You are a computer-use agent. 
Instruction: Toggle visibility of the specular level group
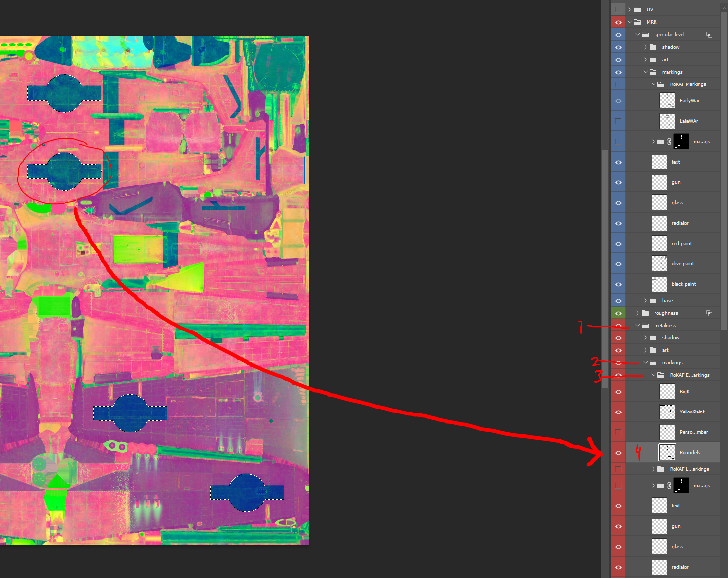[618, 34]
